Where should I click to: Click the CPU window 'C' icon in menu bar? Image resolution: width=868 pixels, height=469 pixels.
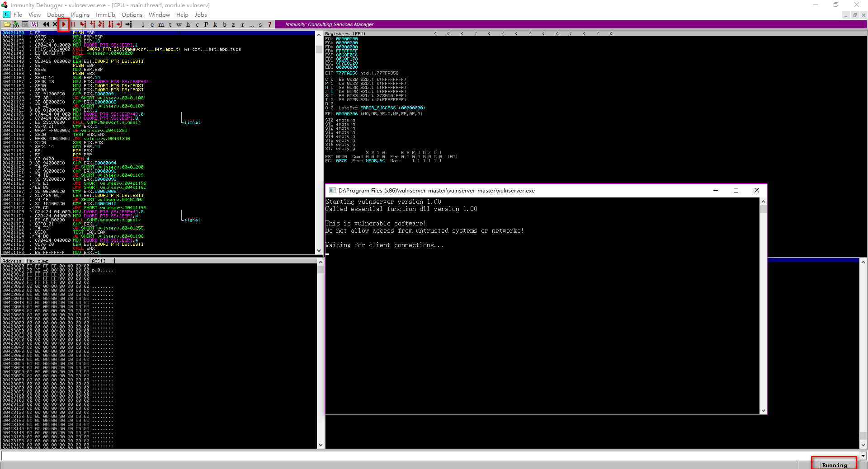[x=7, y=15]
